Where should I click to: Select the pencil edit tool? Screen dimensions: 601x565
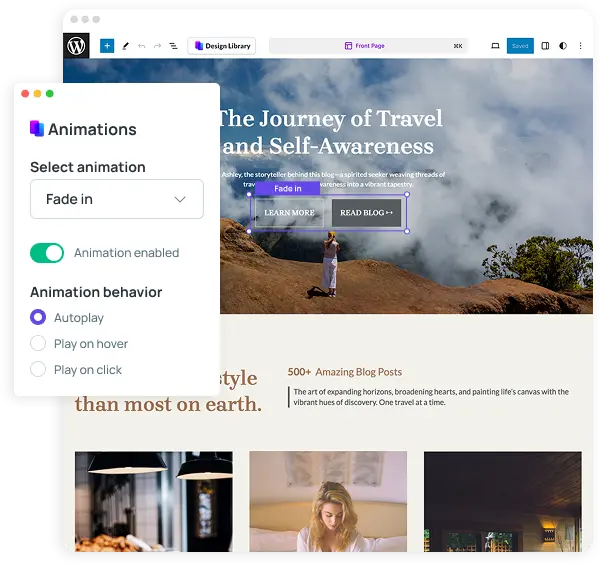click(125, 46)
